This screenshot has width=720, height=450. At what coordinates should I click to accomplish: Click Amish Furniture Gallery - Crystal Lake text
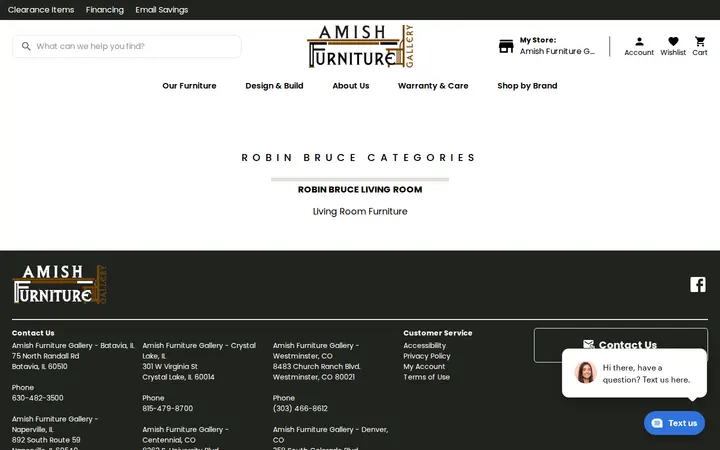pos(199,351)
